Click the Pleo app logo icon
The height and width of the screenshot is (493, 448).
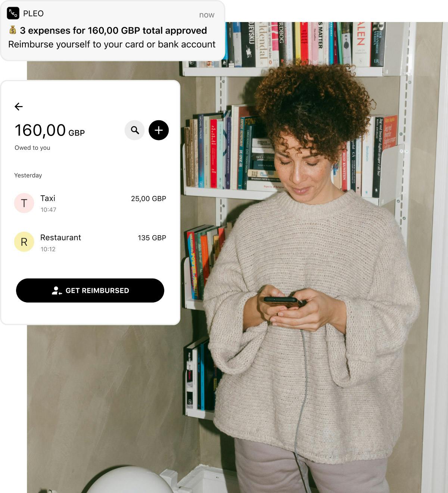[x=13, y=13]
